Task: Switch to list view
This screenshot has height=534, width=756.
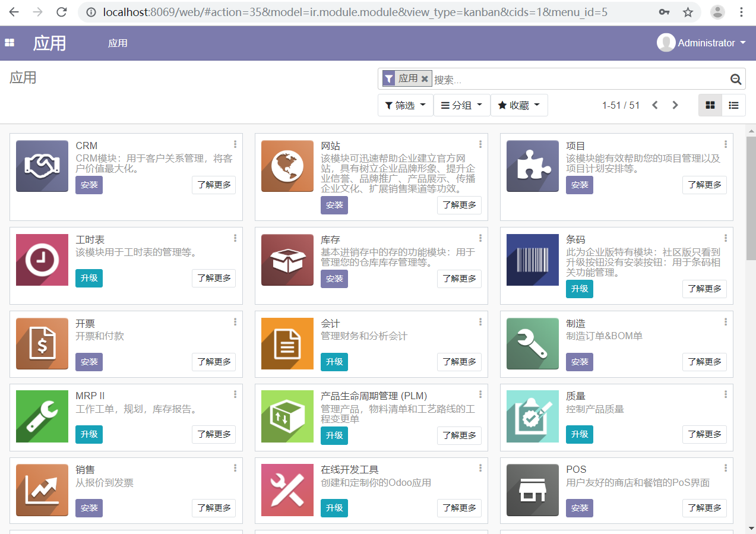Action: (x=733, y=105)
